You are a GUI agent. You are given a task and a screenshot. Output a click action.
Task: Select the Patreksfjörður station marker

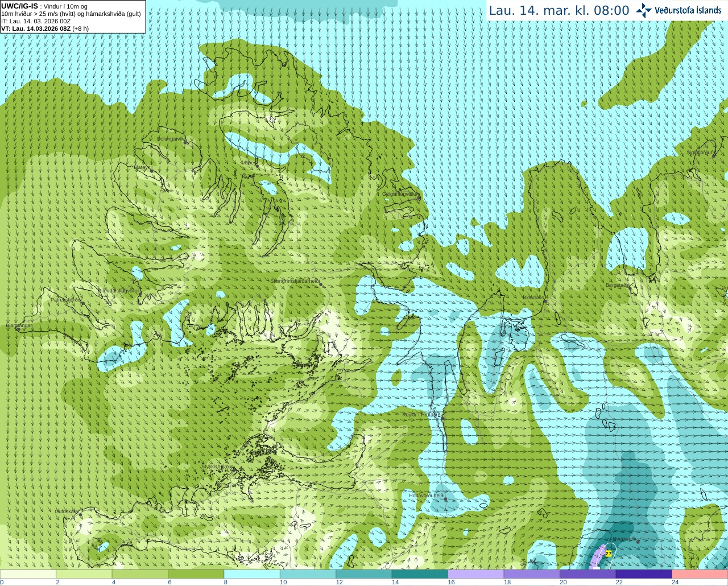[x=82, y=303]
